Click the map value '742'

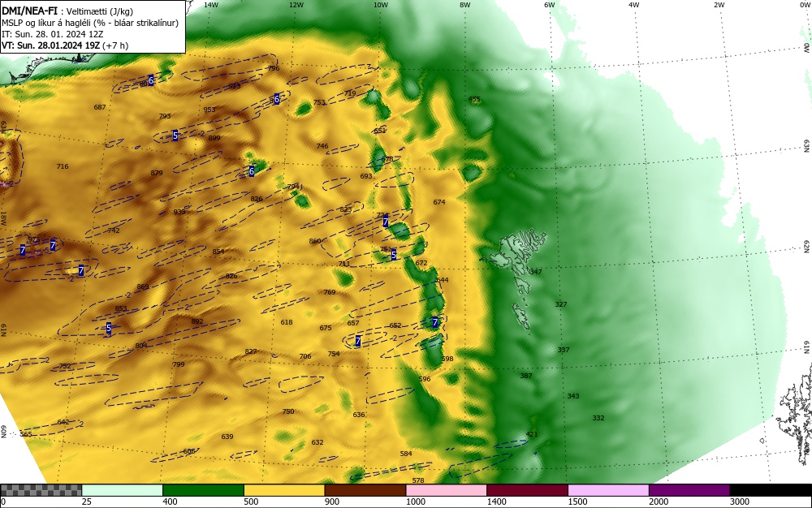pos(114,230)
